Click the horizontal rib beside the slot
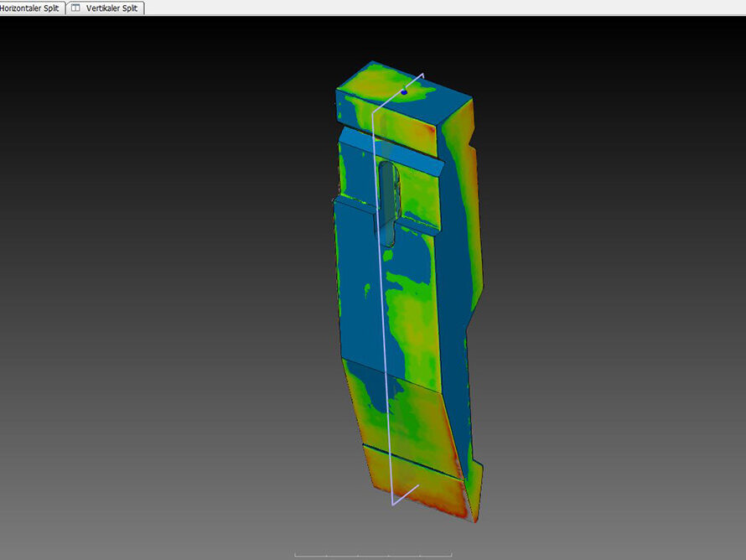746x560 pixels. coord(417,228)
